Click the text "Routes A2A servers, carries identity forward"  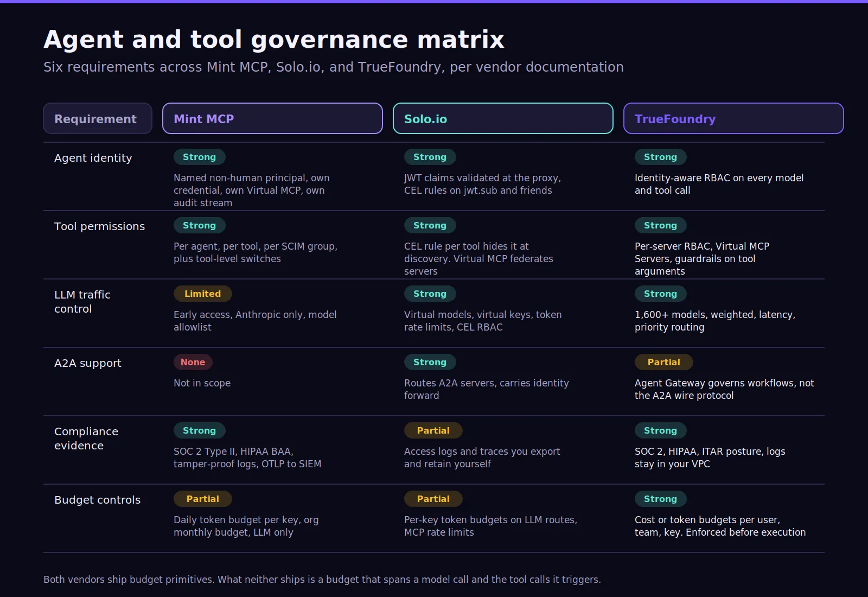tap(487, 389)
